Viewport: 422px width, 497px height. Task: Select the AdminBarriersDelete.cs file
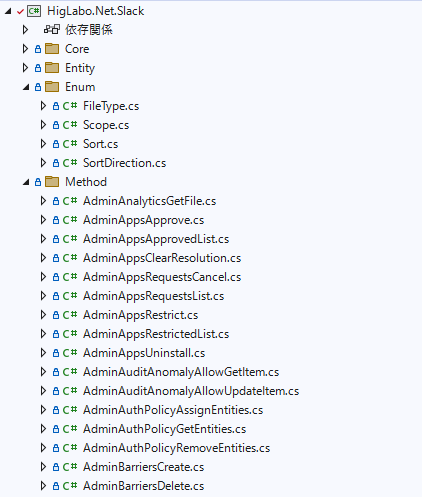pyautogui.click(x=144, y=486)
